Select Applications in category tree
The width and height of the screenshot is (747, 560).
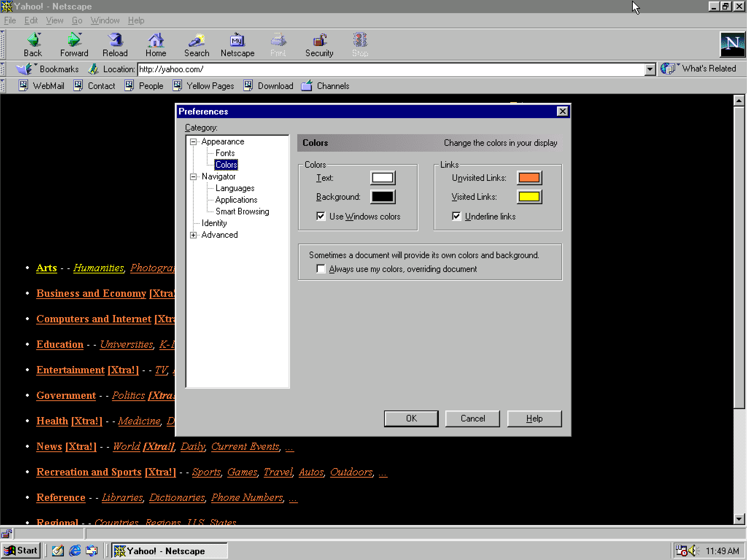click(x=236, y=200)
